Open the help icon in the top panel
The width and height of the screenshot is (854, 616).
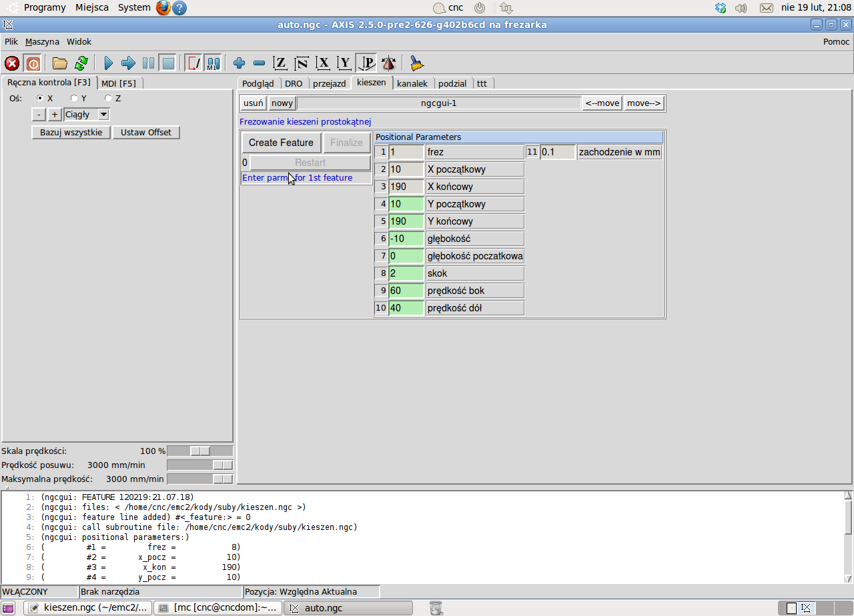(x=179, y=8)
